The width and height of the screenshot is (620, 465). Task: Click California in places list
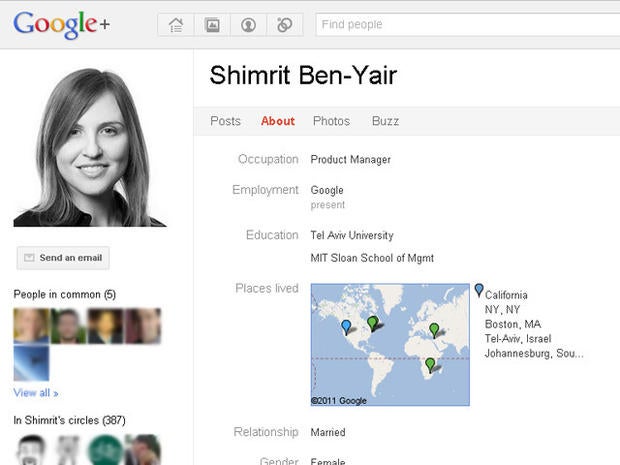506,295
